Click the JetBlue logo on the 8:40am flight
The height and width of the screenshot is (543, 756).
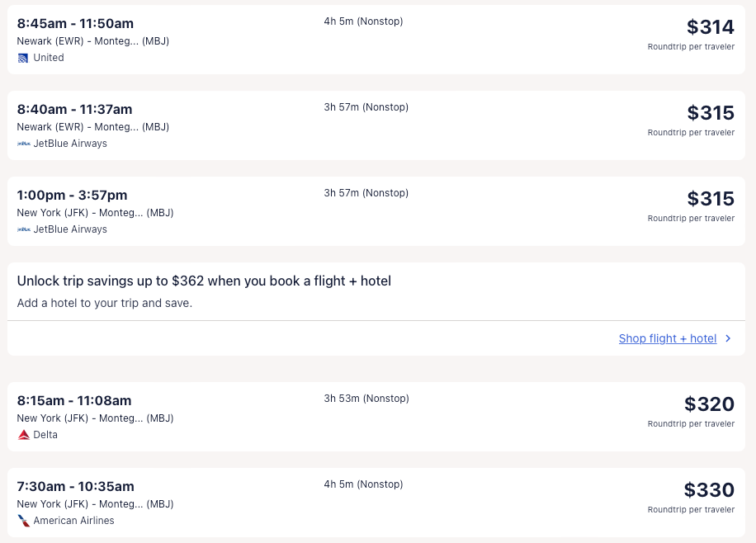(24, 144)
